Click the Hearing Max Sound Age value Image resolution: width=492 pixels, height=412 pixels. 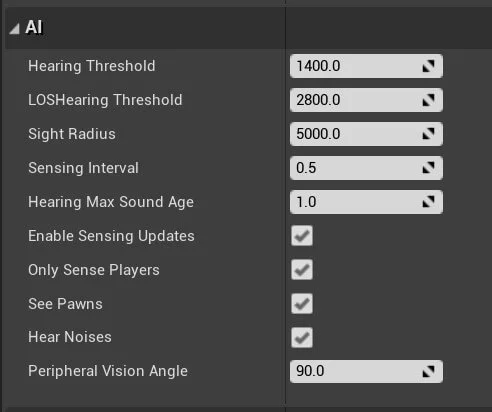click(366, 202)
